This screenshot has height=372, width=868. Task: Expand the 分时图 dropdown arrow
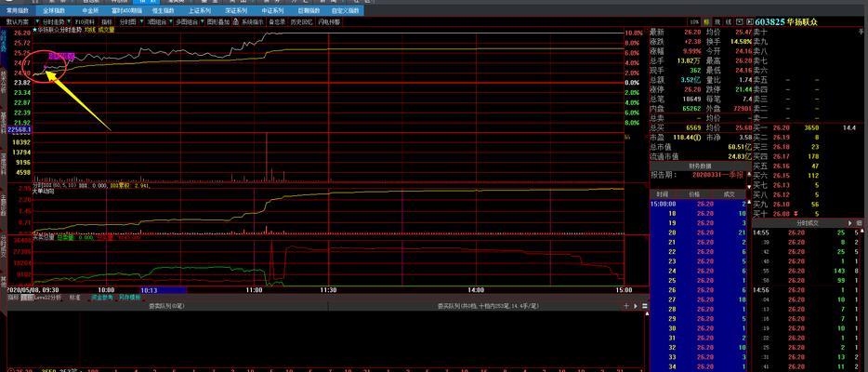click(141, 22)
